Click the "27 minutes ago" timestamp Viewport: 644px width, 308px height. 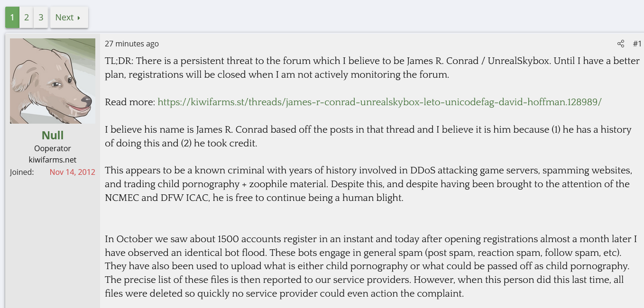click(132, 44)
